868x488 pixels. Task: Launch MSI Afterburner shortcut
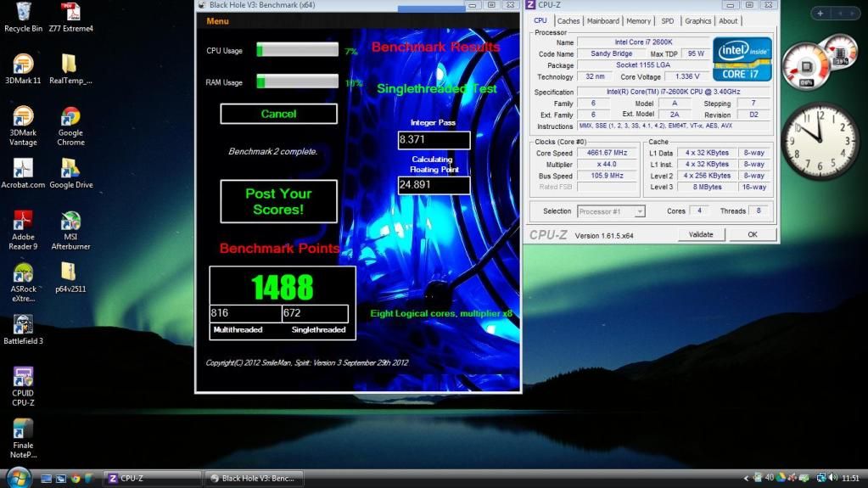click(x=70, y=231)
